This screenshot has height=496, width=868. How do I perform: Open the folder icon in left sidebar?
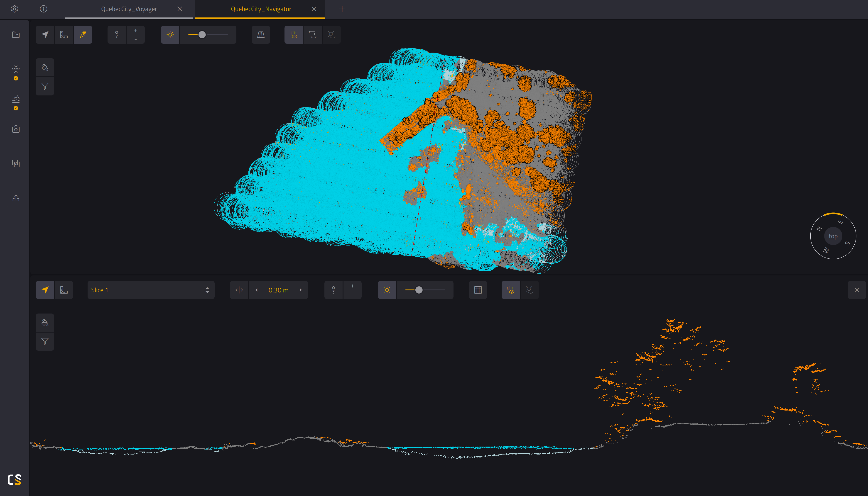point(16,35)
